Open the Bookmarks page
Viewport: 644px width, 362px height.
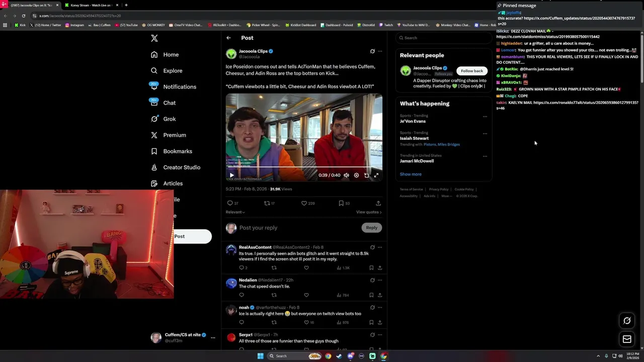(172, 151)
